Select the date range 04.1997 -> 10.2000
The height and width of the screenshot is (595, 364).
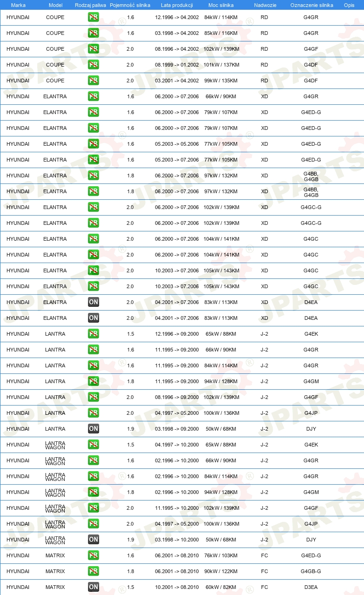click(x=177, y=445)
